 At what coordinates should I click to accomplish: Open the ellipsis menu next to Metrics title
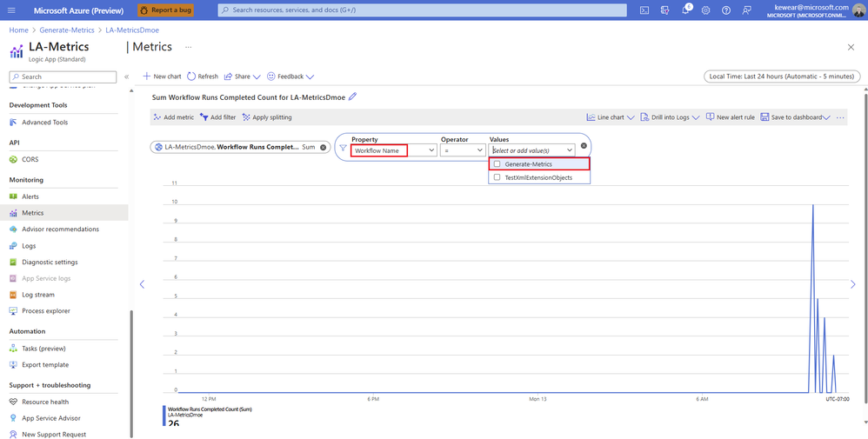point(188,47)
